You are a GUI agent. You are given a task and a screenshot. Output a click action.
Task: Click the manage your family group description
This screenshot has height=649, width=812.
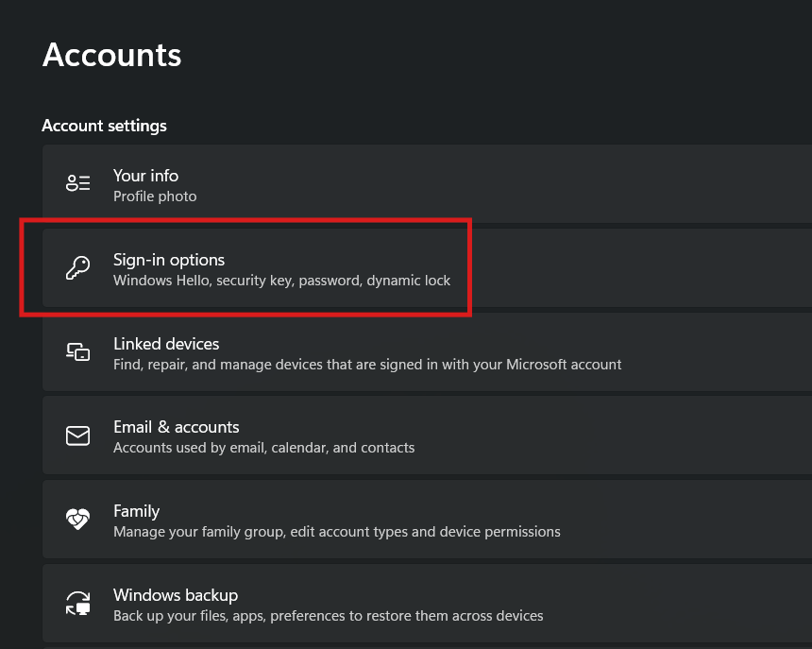(x=336, y=531)
